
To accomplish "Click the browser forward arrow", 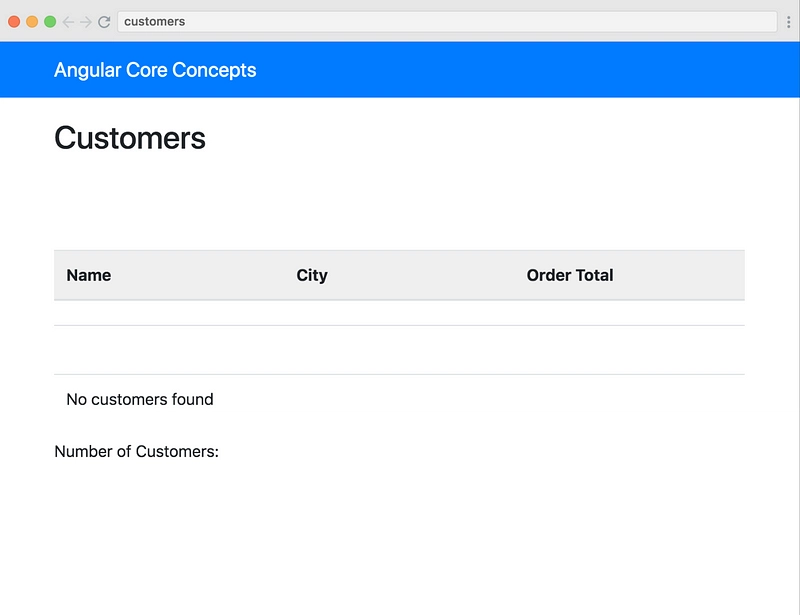I will 86,22.
